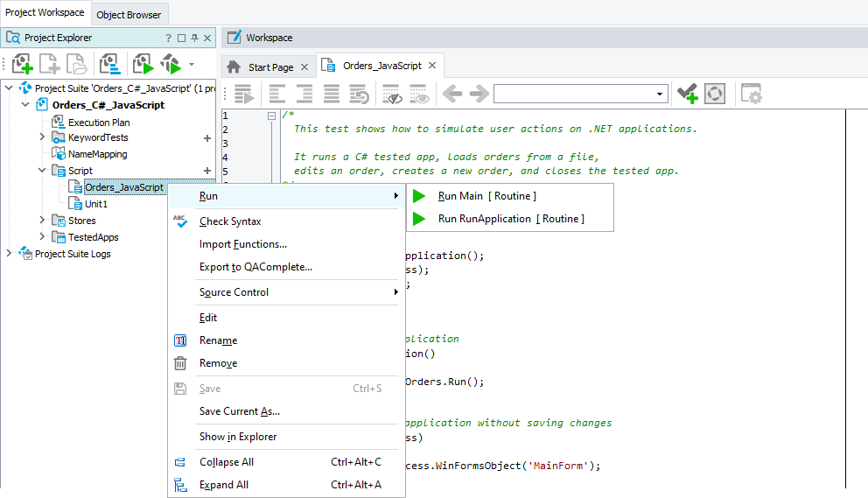
Task: Select Rename from the context menu
Action: (x=218, y=340)
